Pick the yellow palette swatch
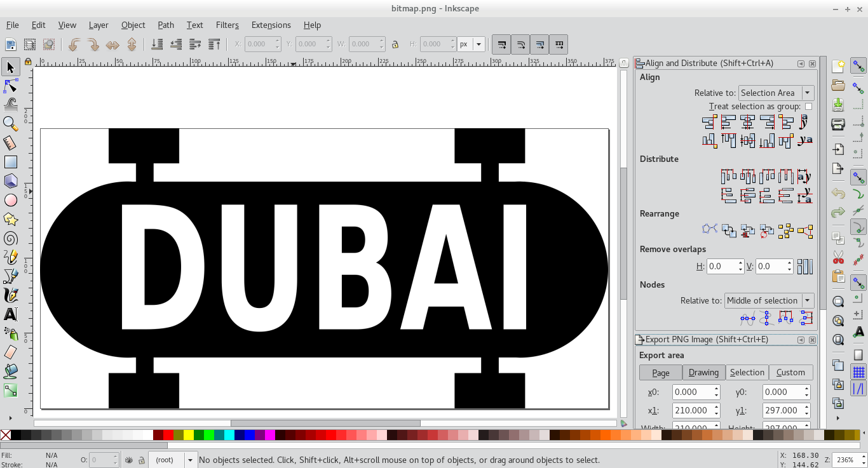 click(189, 435)
